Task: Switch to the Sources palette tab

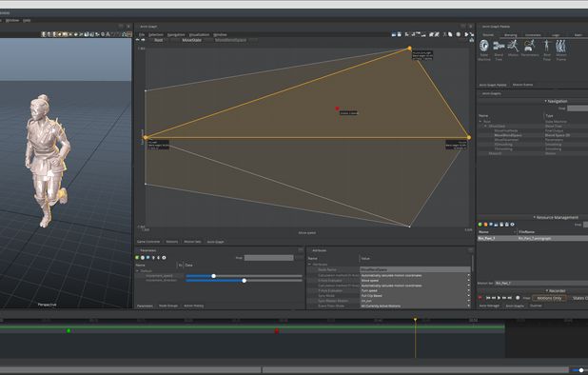Action: pyautogui.click(x=488, y=35)
